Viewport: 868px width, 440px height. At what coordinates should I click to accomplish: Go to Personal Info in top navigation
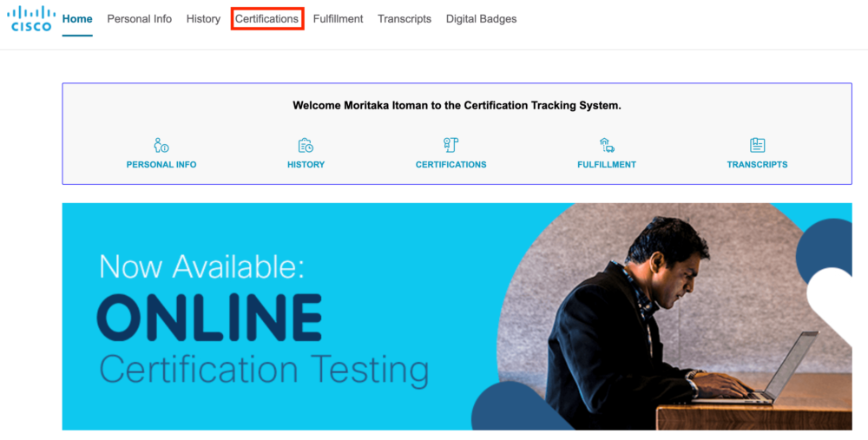click(140, 19)
